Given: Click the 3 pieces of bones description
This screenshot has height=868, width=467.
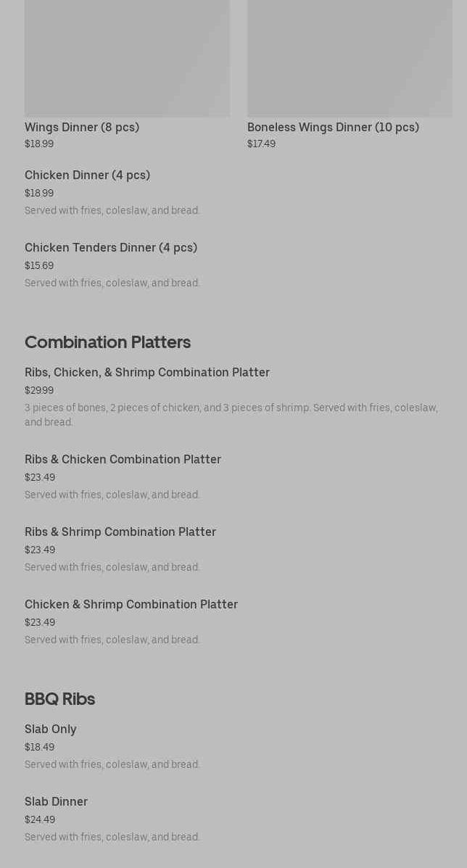Looking at the screenshot, I should pyautogui.click(x=231, y=415).
